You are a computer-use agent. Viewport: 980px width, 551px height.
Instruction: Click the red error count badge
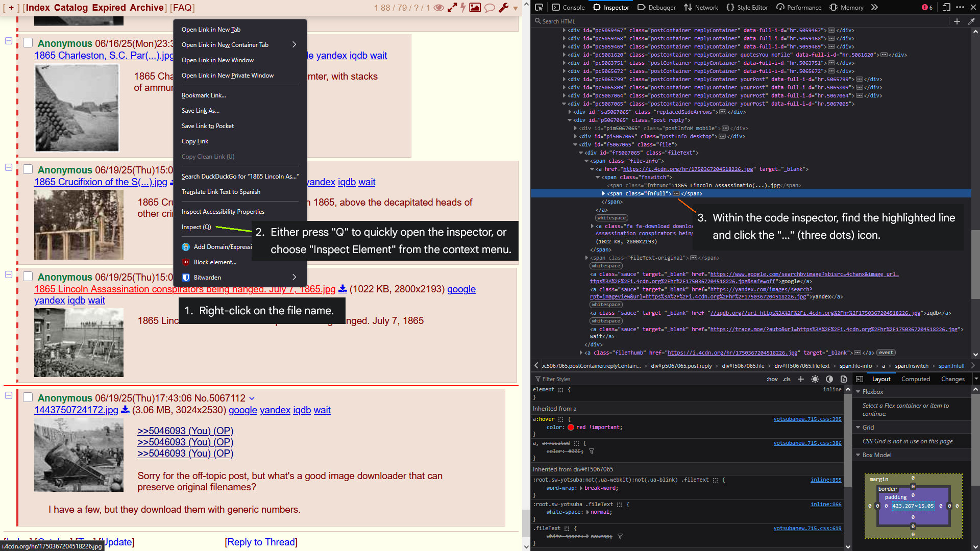click(x=927, y=7)
